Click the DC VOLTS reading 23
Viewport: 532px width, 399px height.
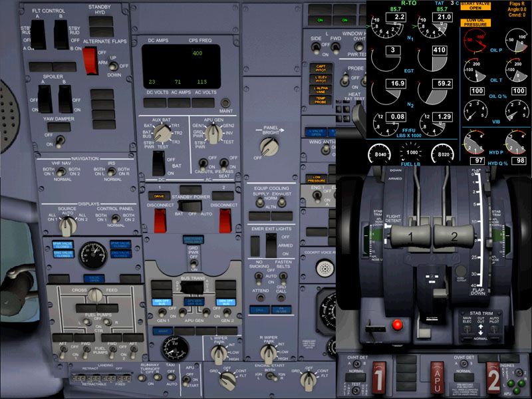[152, 82]
